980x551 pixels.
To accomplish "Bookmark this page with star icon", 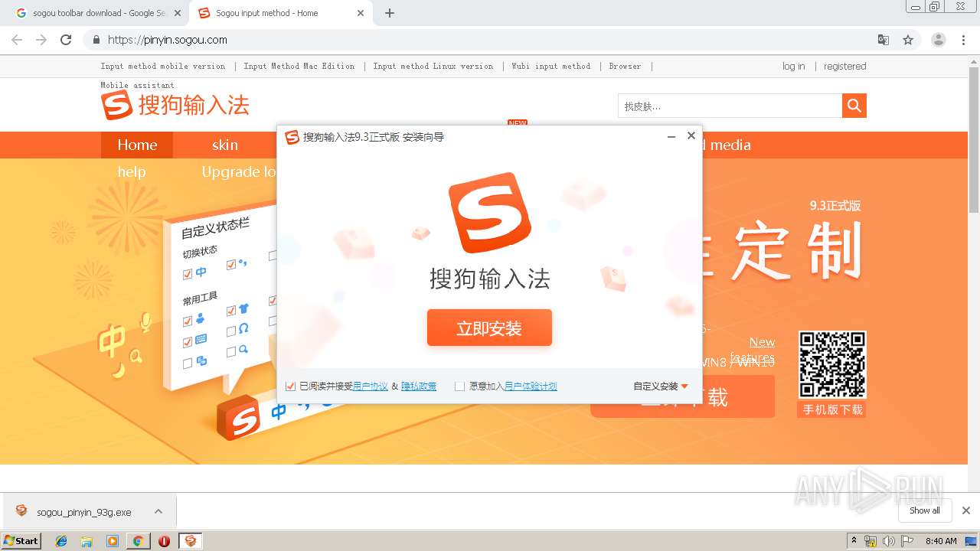I will pyautogui.click(x=908, y=40).
